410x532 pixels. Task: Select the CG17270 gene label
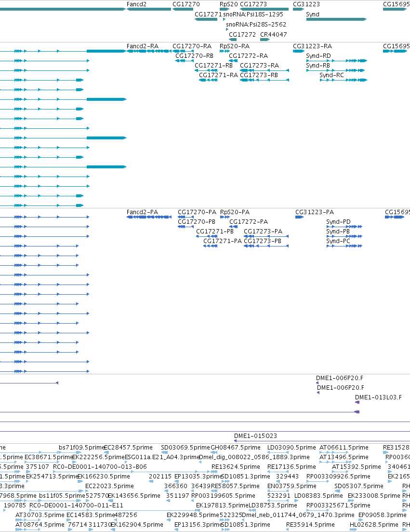(x=186, y=4)
